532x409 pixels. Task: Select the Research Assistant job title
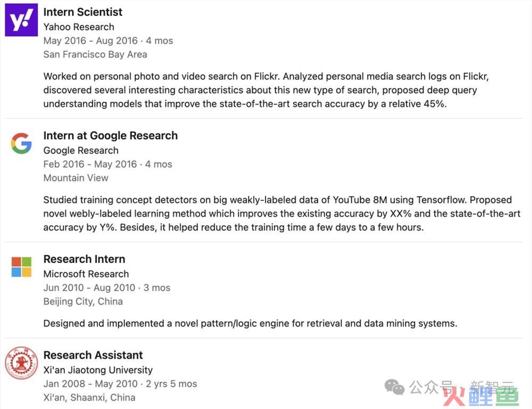click(93, 355)
